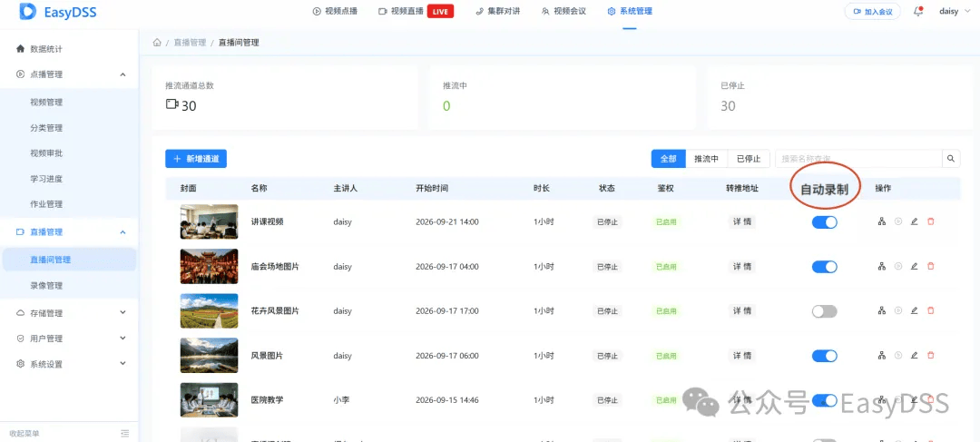Delete the 花卉风景图片 channel

click(931, 310)
